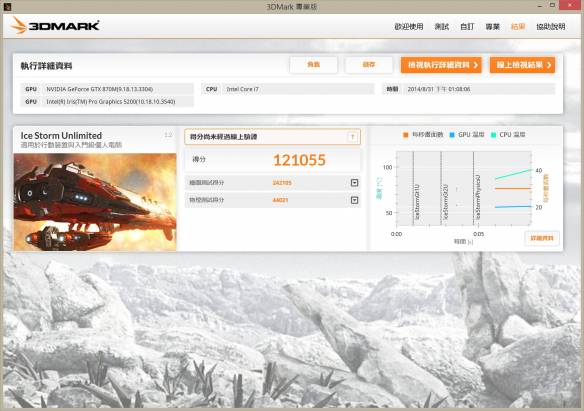Click the 執行詳細資料 section heading
This screenshot has height=411, width=584.
[x=46, y=66]
